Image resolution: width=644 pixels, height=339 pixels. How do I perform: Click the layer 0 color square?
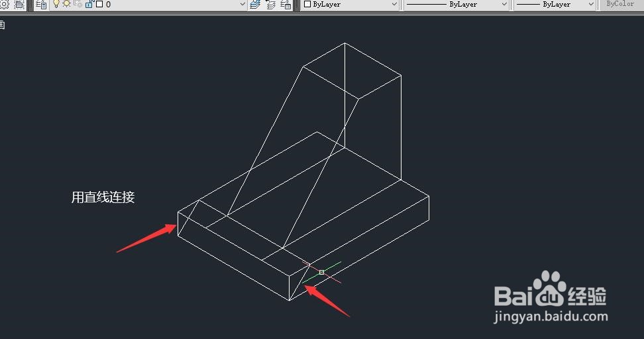coord(99,5)
